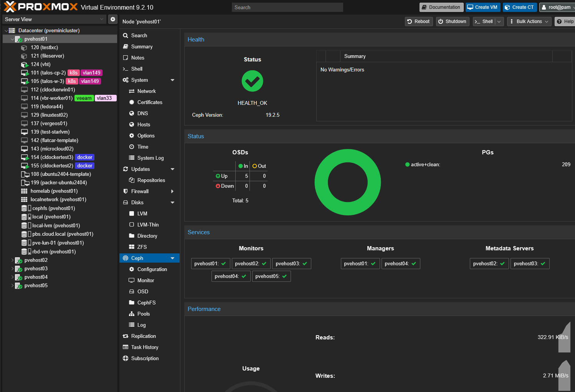Screen dimensions: 575x392
Task: Open the Bulk Actions dropdown
Action: (529, 22)
